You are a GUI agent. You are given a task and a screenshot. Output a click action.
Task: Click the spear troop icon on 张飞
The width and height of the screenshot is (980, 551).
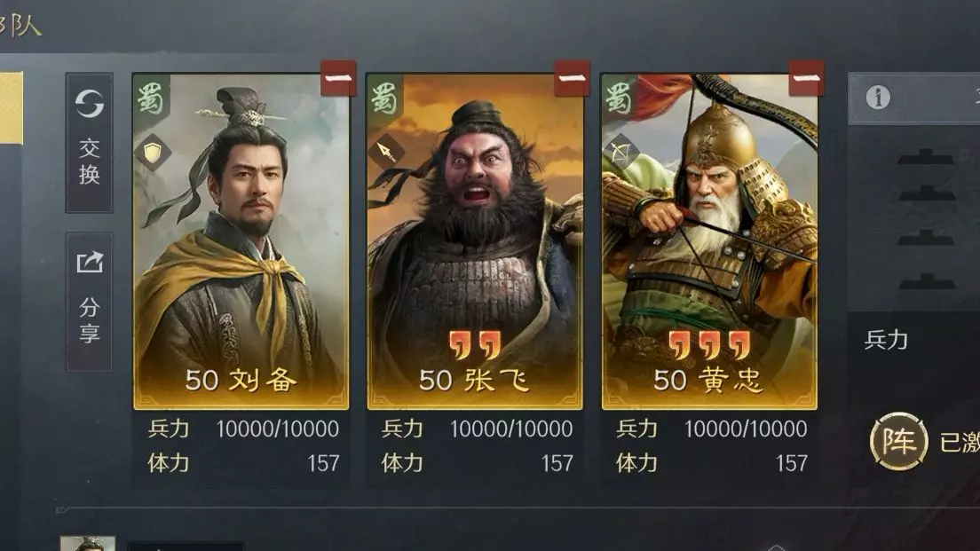[x=386, y=152]
